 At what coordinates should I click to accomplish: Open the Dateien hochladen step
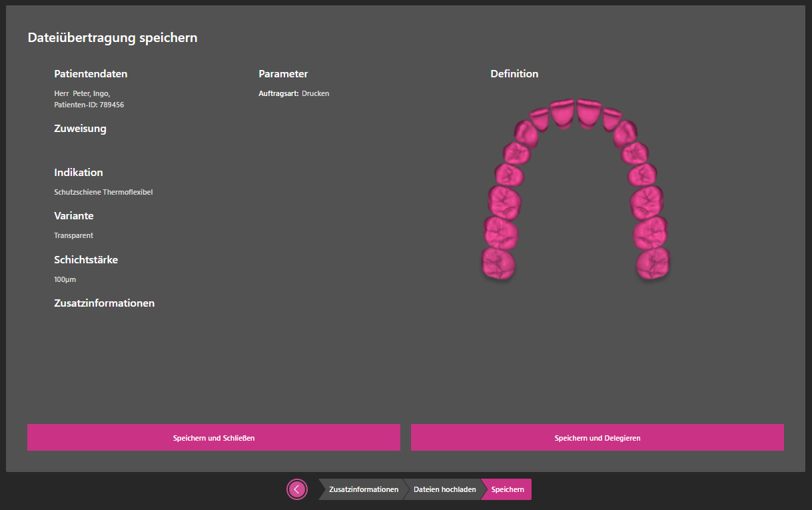[x=444, y=489]
